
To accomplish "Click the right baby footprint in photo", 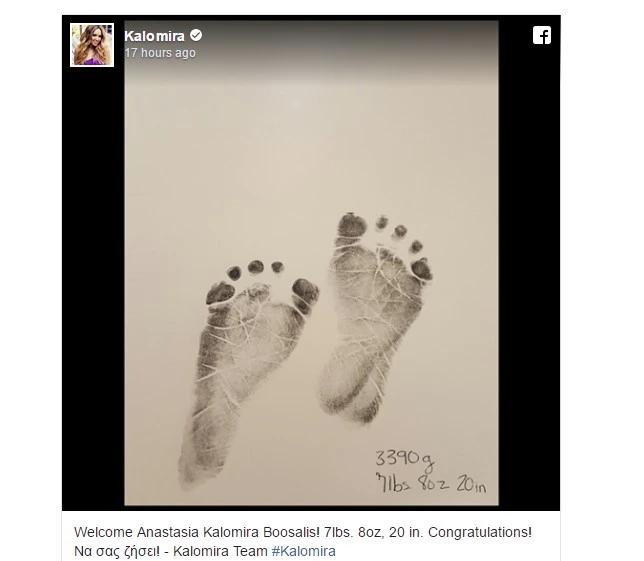I will tap(375, 317).
